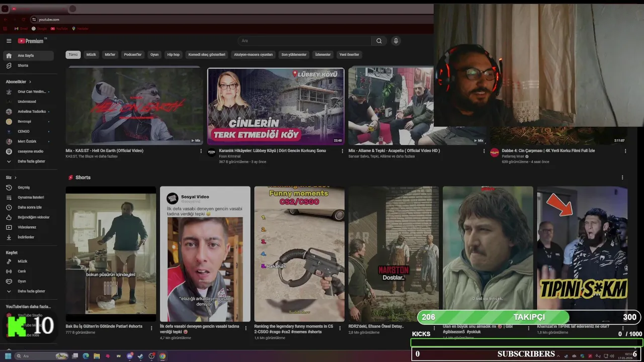The image size is (644, 362).
Task: Open Windows Start menu
Action: [x=8, y=356]
